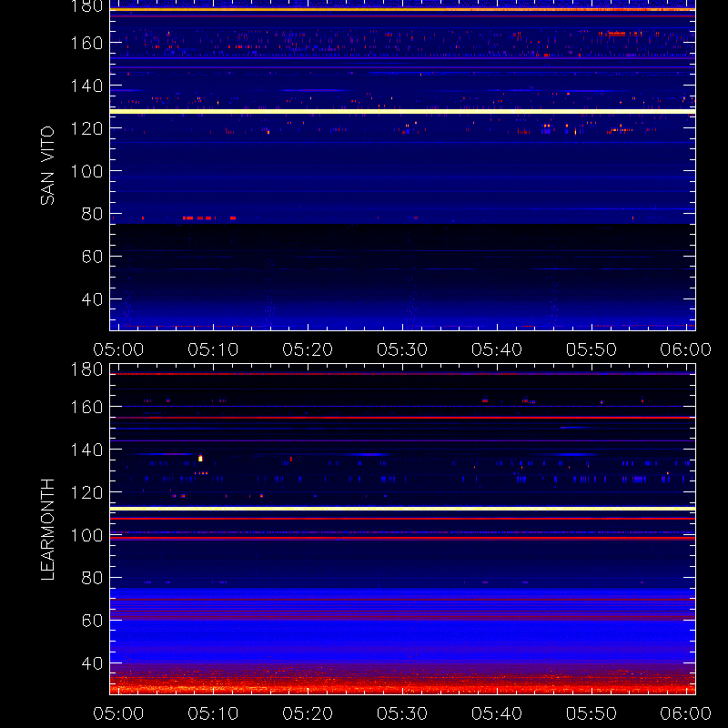The image size is (728, 728).
Task: Click the 06:00 time label under SAN VITO plot
Action: click(686, 349)
